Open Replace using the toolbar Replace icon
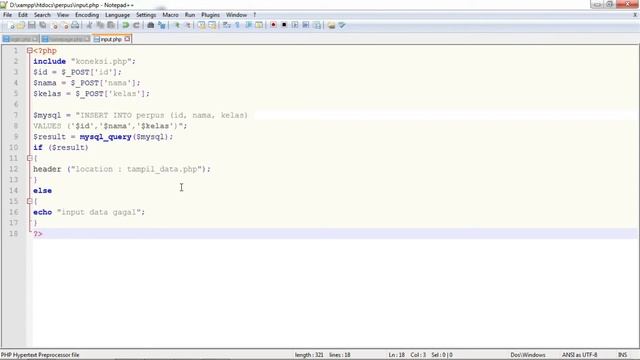Image resolution: width=640 pixels, height=360 pixels. pyautogui.click(x=162, y=25)
